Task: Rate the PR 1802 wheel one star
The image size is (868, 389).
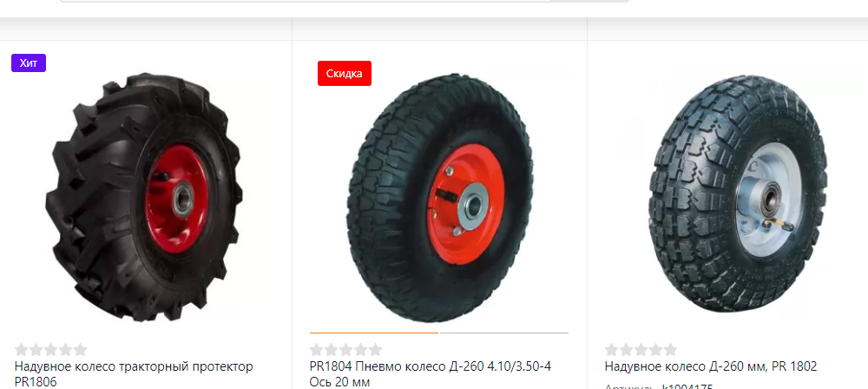Action: pyautogui.click(x=612, y=350)
